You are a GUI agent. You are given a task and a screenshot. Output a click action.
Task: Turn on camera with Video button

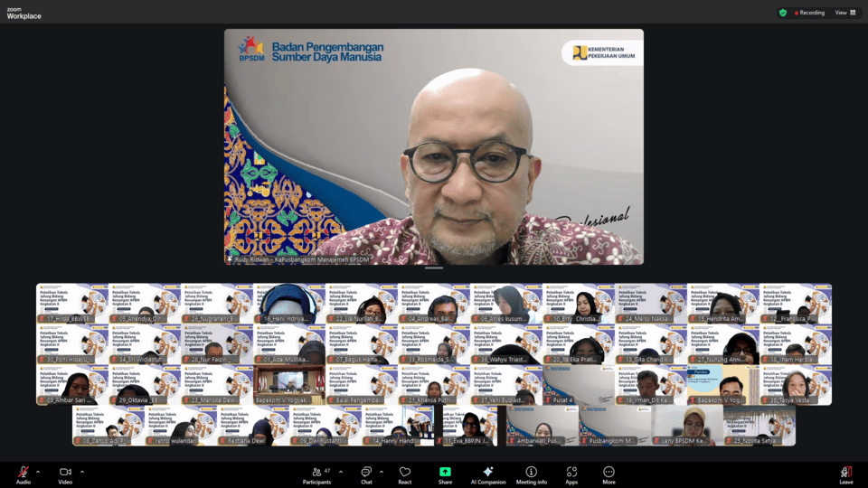[x=65, y=474]
